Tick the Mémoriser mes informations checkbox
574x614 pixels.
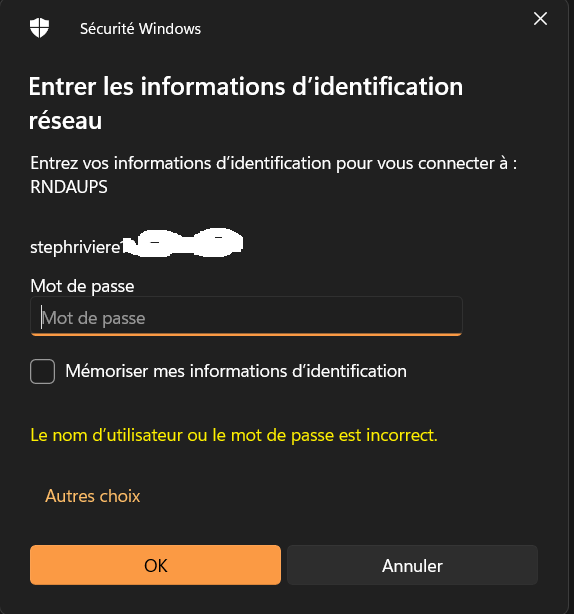click(x=42, y=371)
